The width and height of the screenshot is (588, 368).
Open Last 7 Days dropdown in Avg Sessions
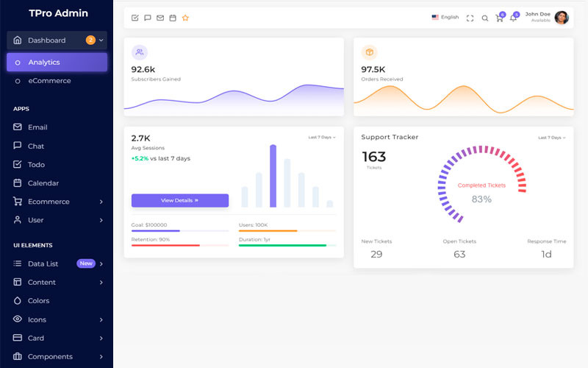321,138
